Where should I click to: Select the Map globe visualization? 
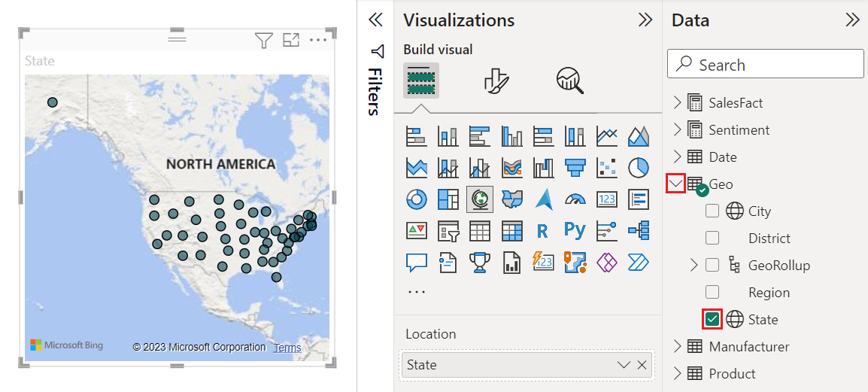point(480,199)
